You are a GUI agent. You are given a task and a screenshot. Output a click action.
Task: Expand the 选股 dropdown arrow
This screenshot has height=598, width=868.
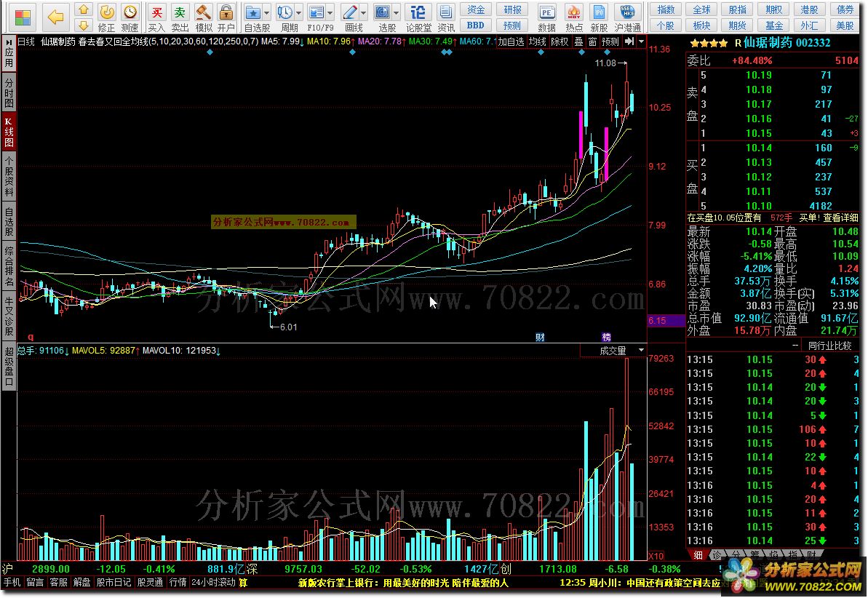[x=397, y=12]
